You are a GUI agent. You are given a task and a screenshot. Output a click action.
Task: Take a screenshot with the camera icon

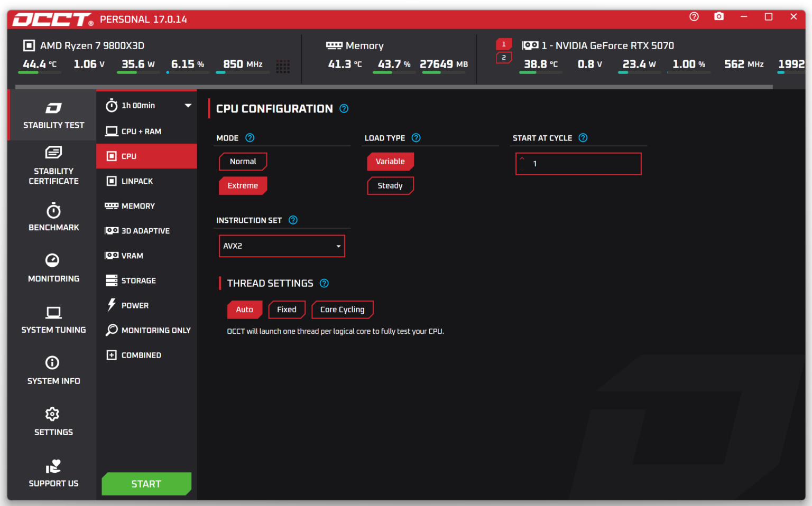(x=719, y=16)
